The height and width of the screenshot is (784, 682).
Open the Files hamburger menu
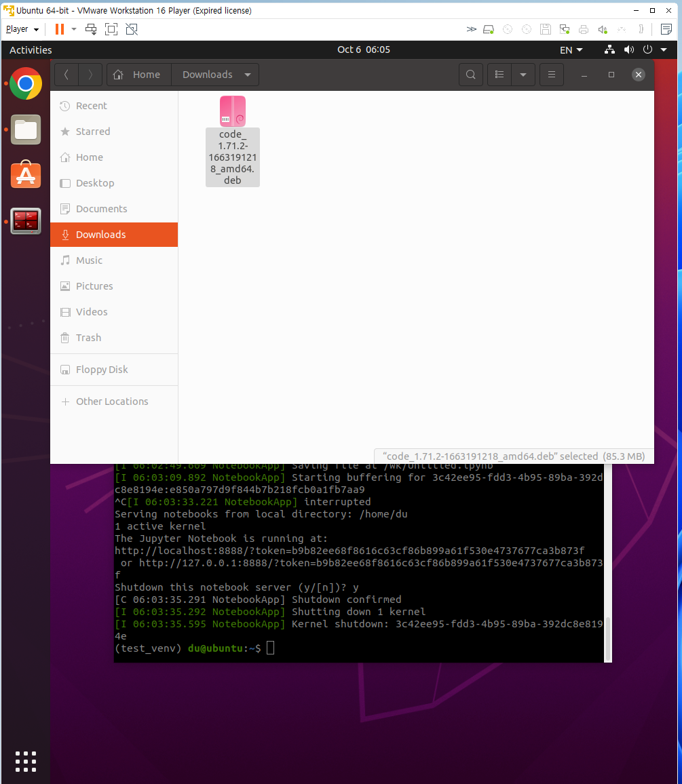pos(552,75)
